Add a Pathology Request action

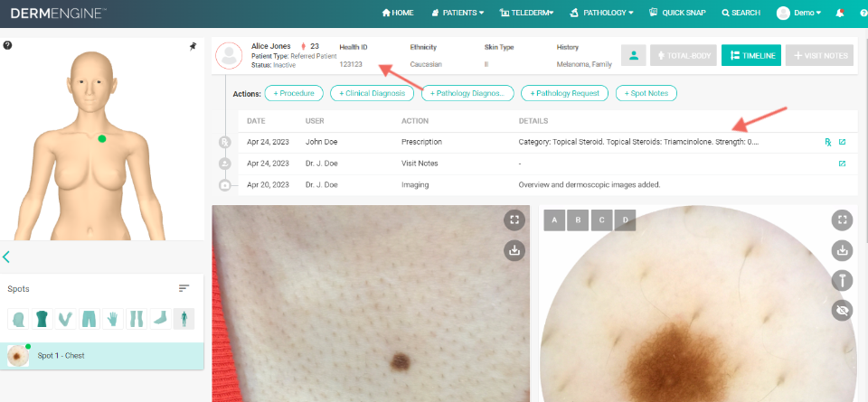point(564,93)
